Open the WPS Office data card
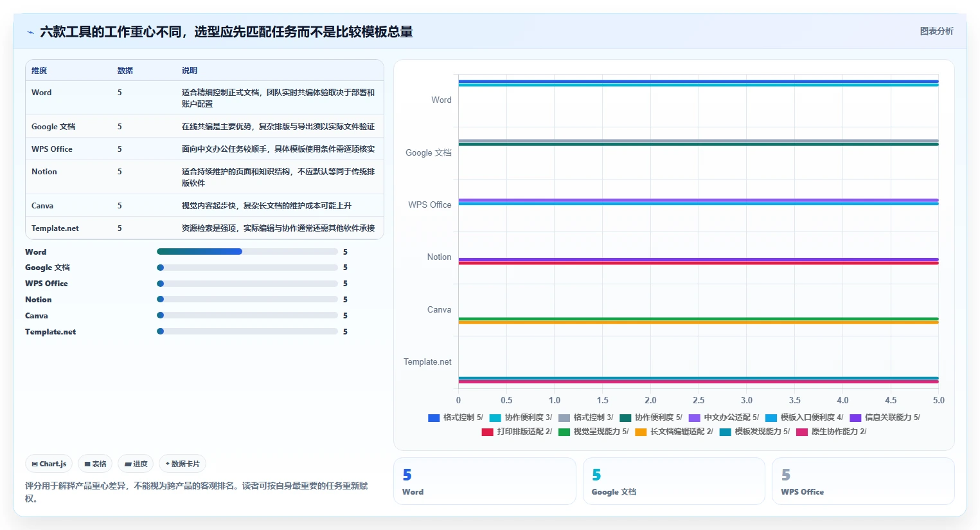 click(x=863, y=481)
